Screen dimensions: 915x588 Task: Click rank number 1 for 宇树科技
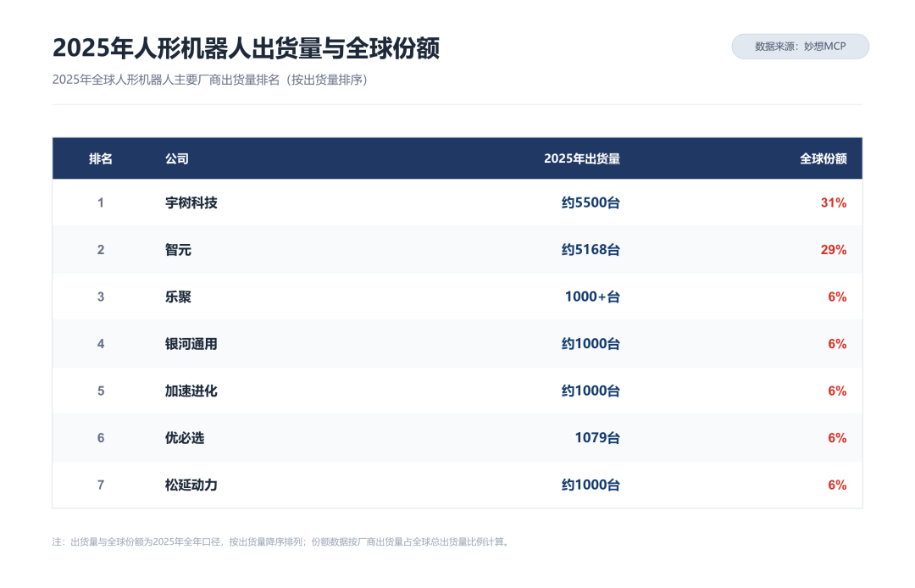click(100, 203)
